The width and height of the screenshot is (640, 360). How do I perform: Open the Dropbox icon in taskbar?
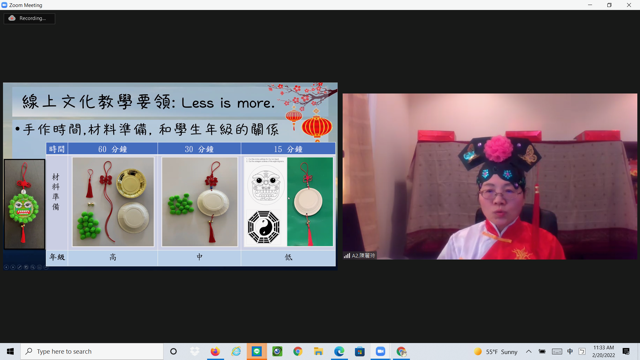coord(195,351)
